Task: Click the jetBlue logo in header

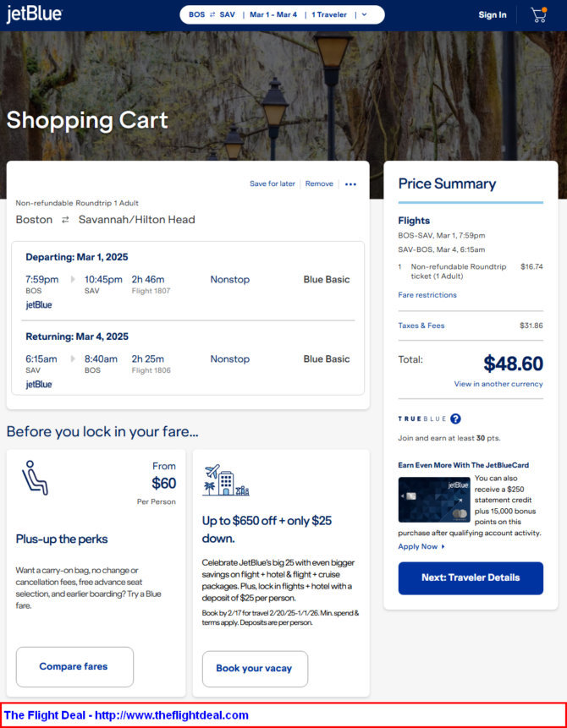Action: coord(35,14)
